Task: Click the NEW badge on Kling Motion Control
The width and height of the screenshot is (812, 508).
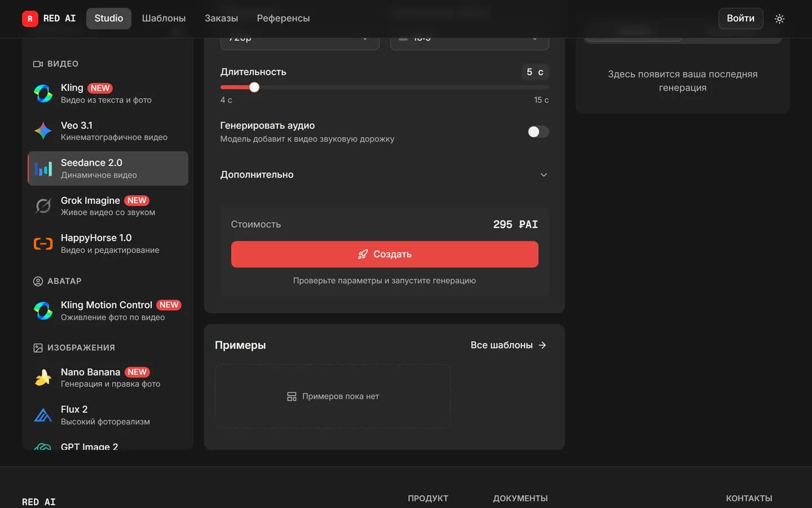Action: tap(169, 305)
